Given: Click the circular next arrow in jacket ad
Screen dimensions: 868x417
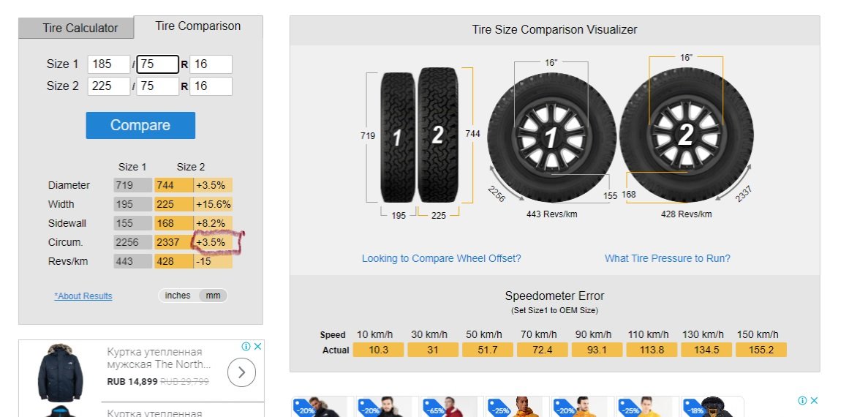Looking at the screenshot, I should (x=241, y=372).
